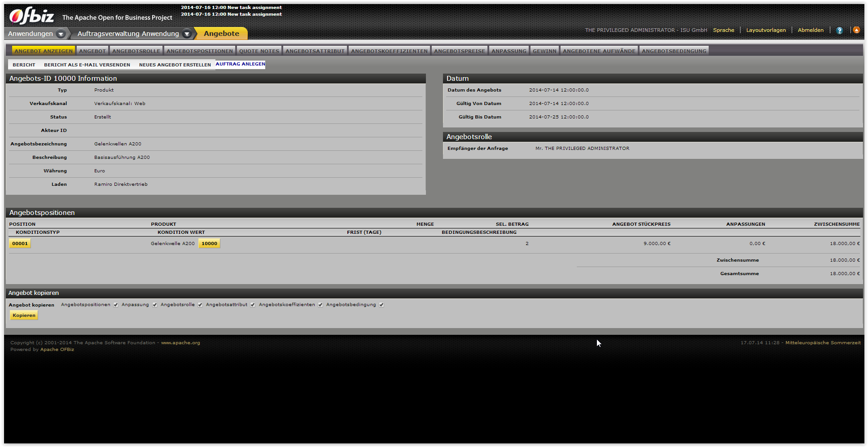Open the Anwendungen dropdown arrow
This screenshot has height=447, width=868.
(x=61, y=34)
